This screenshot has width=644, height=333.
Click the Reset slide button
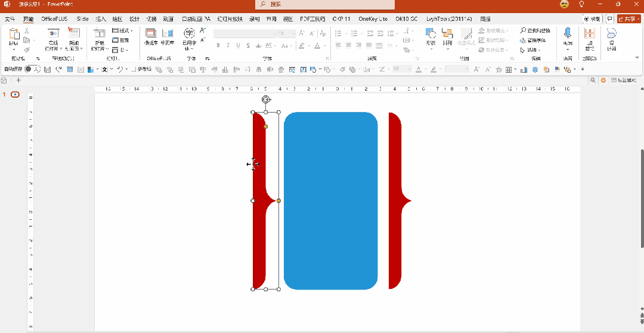click(120, 40)
